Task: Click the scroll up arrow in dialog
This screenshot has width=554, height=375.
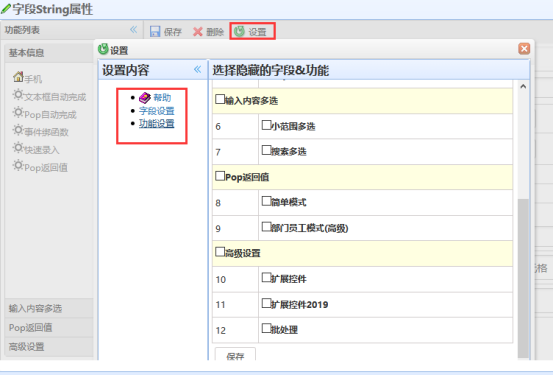Action: 523,86
